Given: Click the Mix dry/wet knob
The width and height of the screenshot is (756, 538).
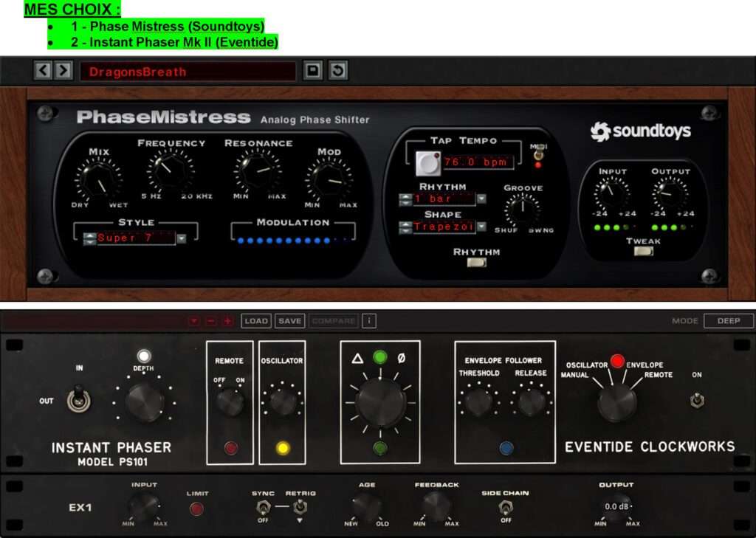Looking at the screenshot, I should [97, 179].
